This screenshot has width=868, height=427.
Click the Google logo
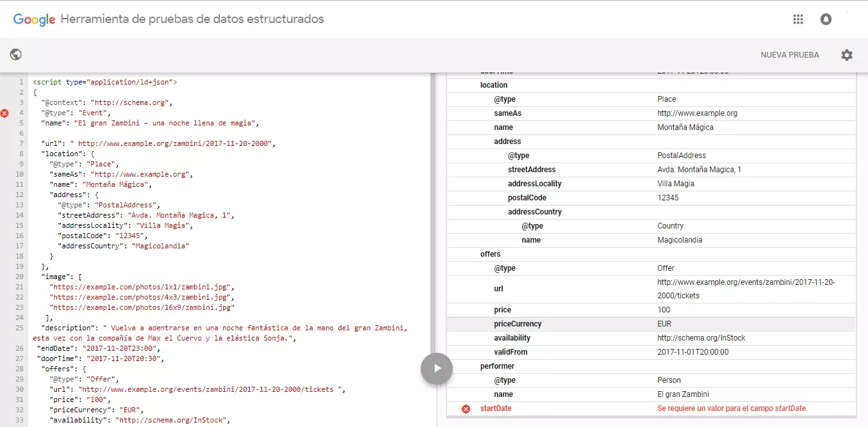coord(35,20)
